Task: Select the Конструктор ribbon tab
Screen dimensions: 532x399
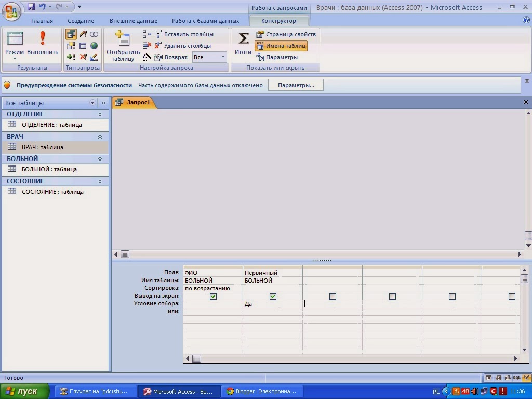Action: click(278, 21)
